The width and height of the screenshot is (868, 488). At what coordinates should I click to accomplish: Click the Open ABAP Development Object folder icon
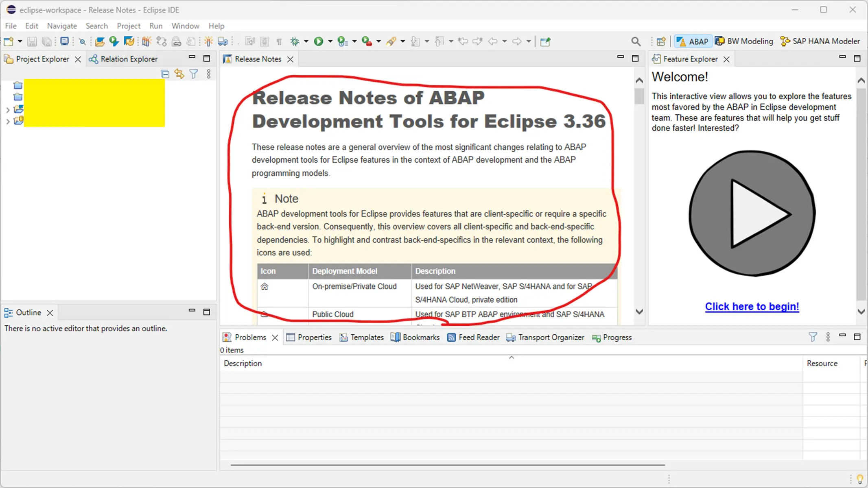100,41
